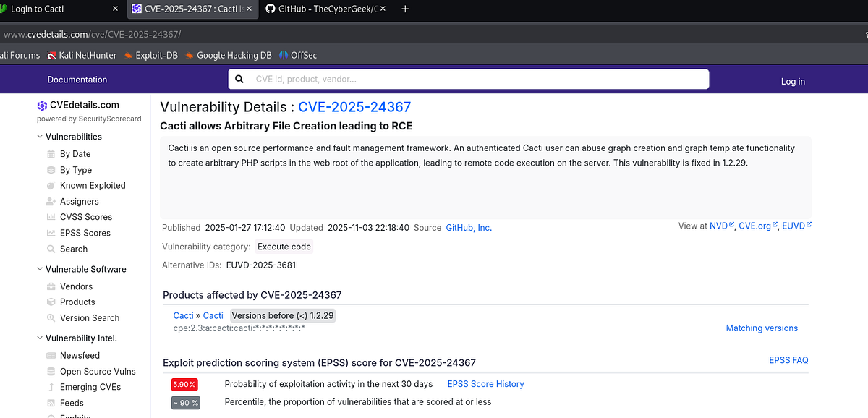Viewport: 868px width, 418px height.
Task: Click the arrow icon beside Emerging CVEs
Action: click(51, 387)
